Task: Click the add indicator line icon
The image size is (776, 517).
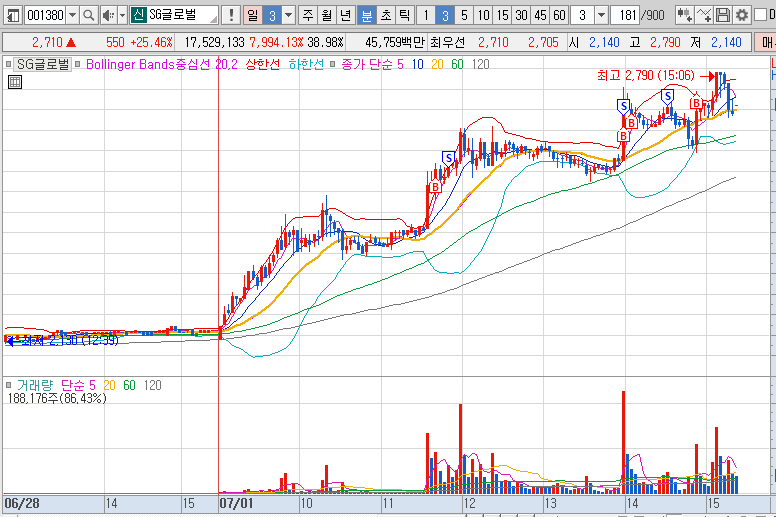Action: pyautogui.click(x=704, y=15)
